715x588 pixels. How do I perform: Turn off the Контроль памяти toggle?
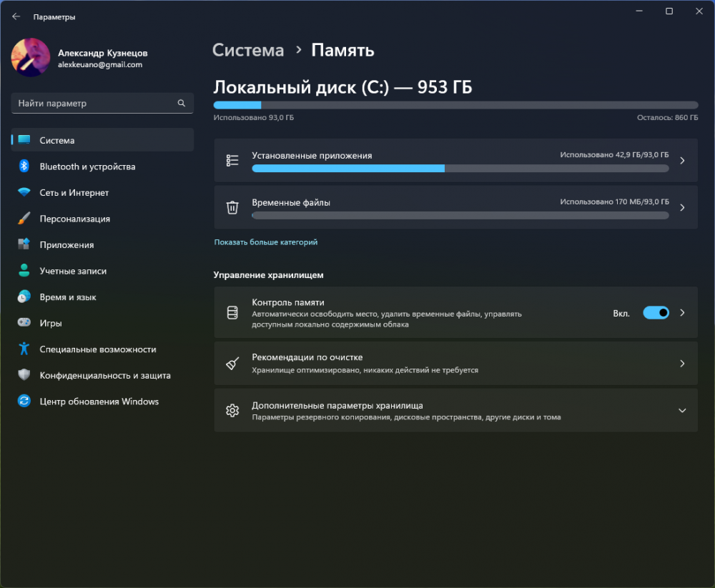tap(656, 313)
